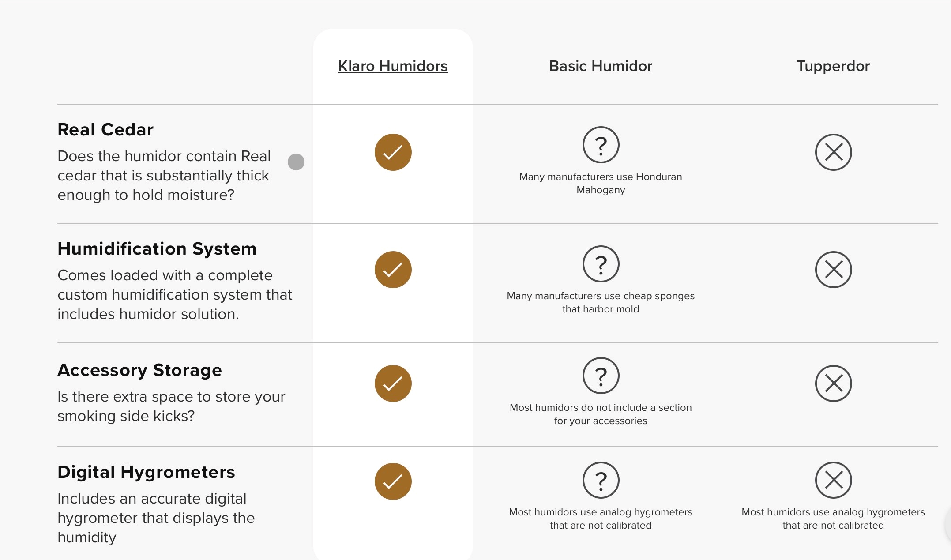This screenshot has width=951, height=560.
Task: Click the Accessory Storage feature heading
Action: tap(139, 370)
